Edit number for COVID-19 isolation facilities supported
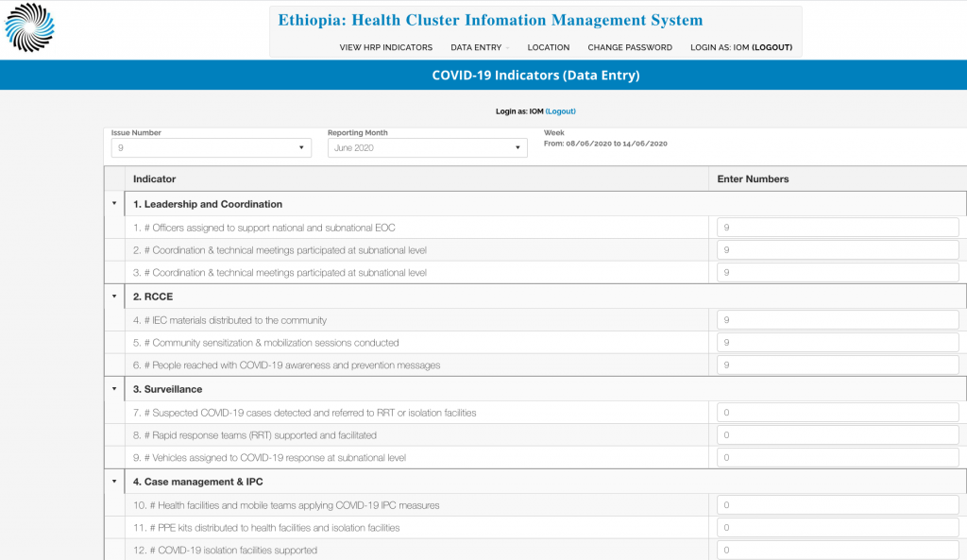967x560 pixels. (838, 551)
